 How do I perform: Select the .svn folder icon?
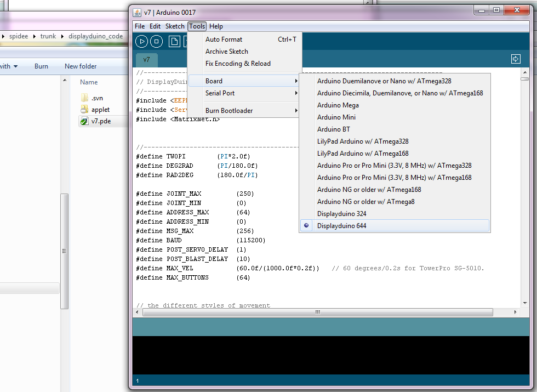pyautogui.click(x=84, y=98)
